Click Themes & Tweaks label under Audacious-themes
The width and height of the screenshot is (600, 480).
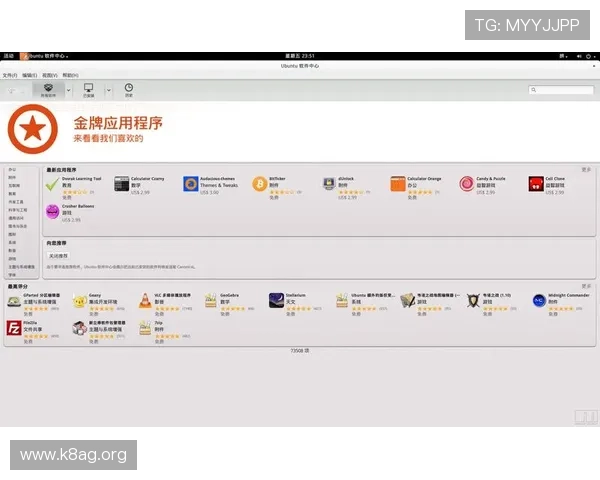tap(219, 185)
